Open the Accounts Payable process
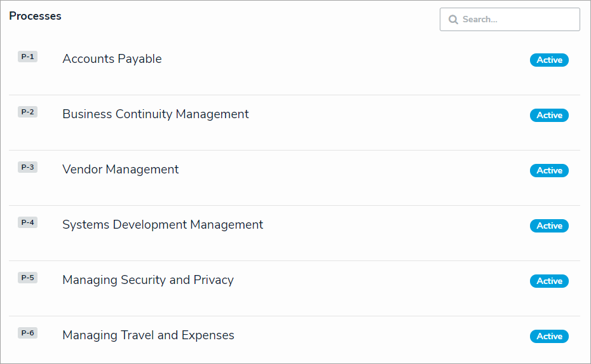The image size is (591, 364). 112,59
